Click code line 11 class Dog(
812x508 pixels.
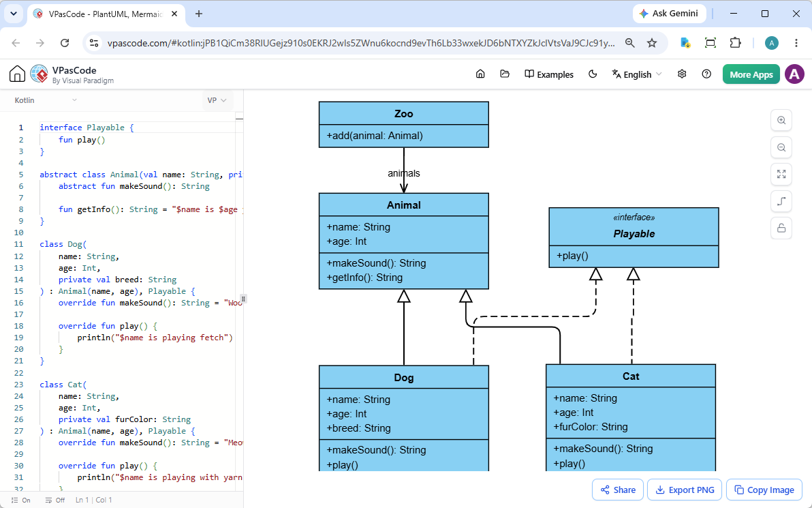click(63, 244)
